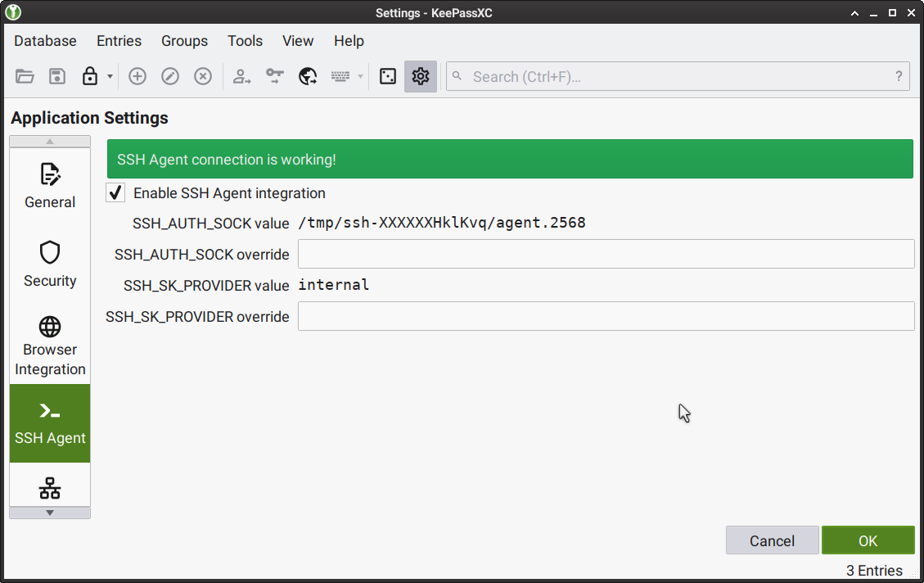Viewport: 924px width, 583px height.
Task: Switch to the General settings section
Action: tap(50, 185)
